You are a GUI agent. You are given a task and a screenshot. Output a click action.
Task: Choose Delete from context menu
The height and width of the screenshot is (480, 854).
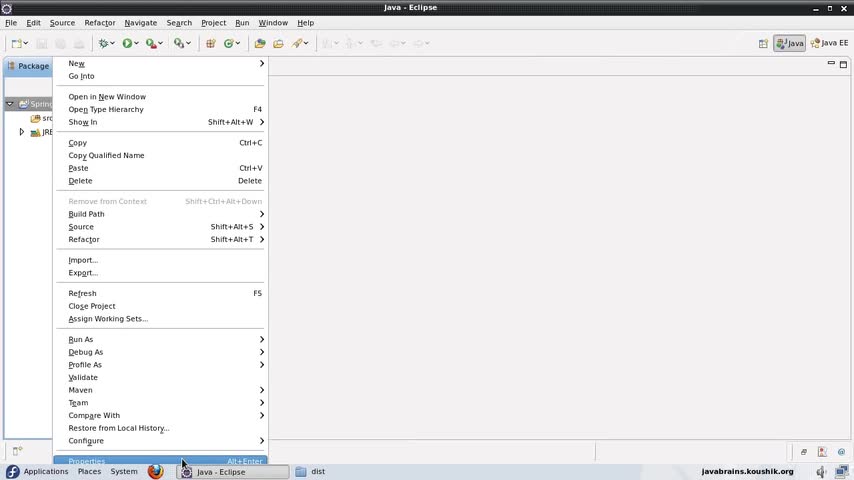click(160, 181)
